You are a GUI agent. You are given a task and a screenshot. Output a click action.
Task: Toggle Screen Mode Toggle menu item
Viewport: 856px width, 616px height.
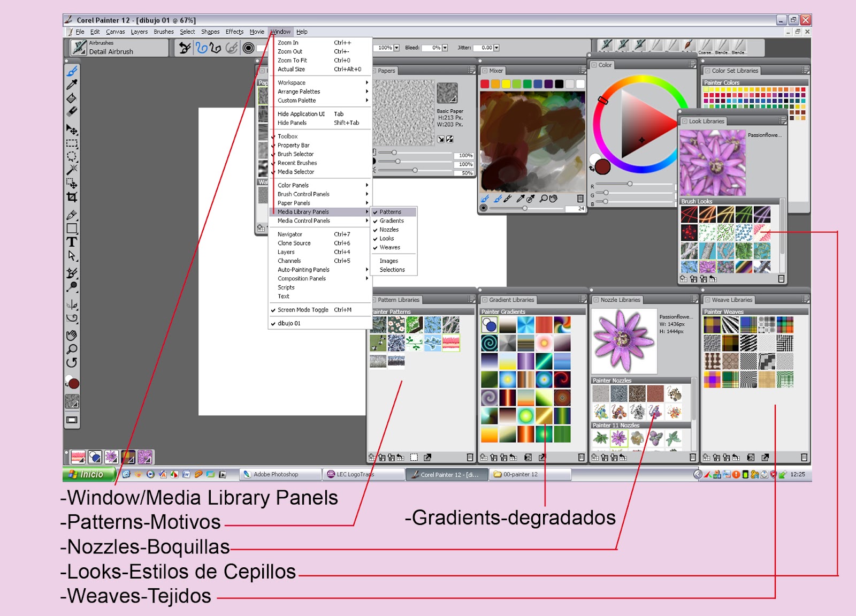[320, 310]
